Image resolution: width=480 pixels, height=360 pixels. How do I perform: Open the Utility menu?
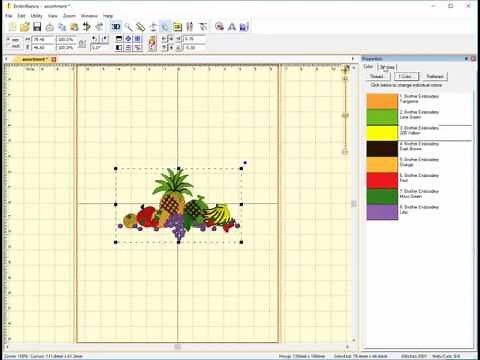(x=36, y=16)
